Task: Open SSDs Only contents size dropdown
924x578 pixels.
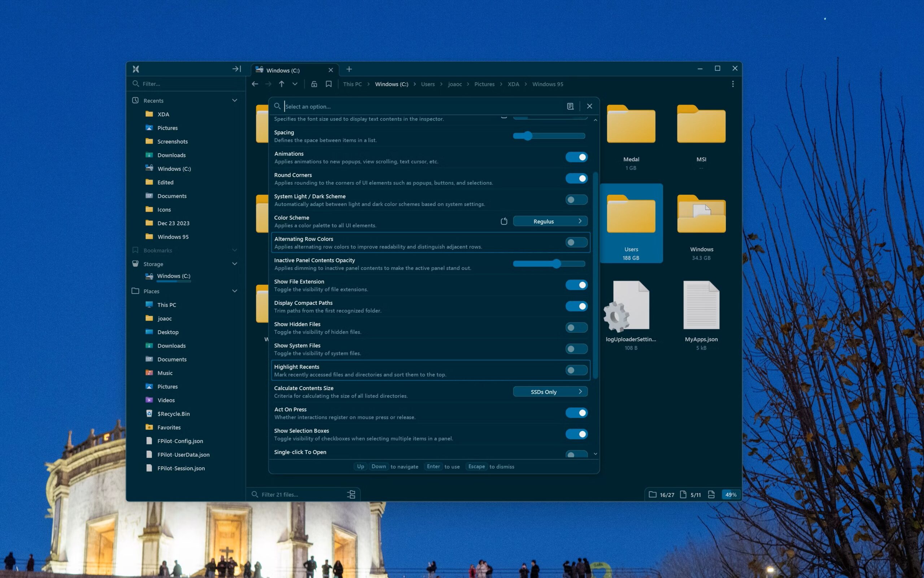Action: click(550, 392)
